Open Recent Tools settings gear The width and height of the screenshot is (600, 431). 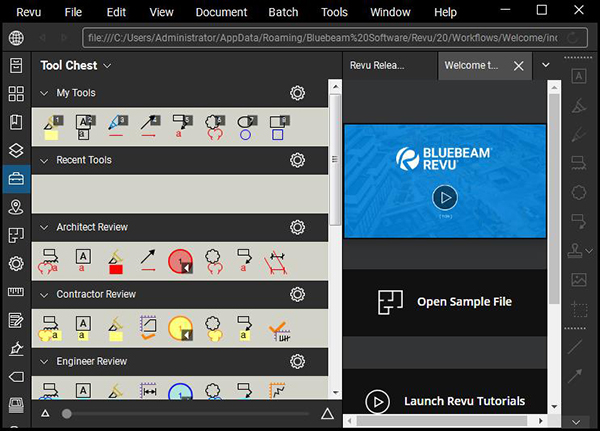click(297, 160)
